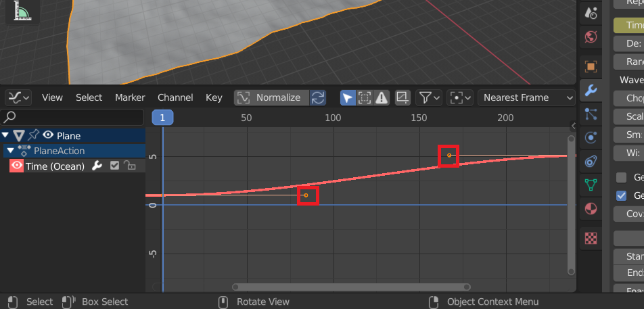The height and width of the screenshot is (309, 644).
Task: Open the Object Data mesh tab
Action: point(591,185)
